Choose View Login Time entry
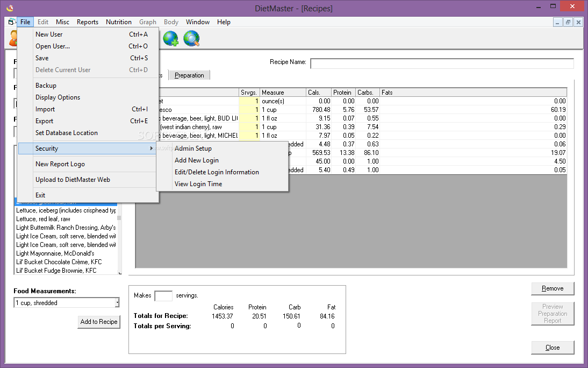This screenshot has width=588, height=368. [x=223, y=183]
